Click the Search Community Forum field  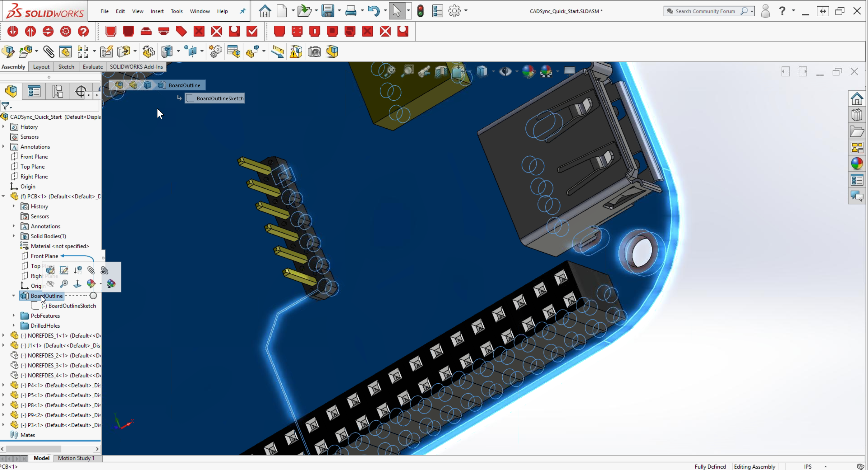(709, 11)
